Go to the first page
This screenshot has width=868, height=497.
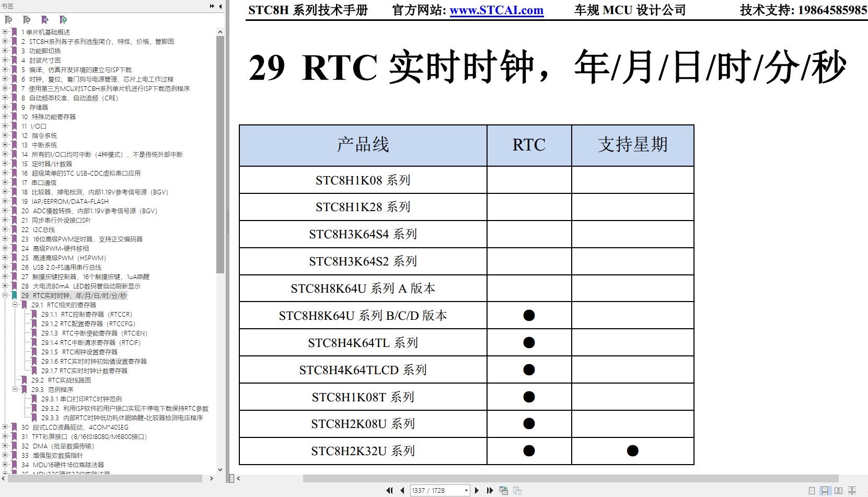pyautogui.click(x=389, y=490)
